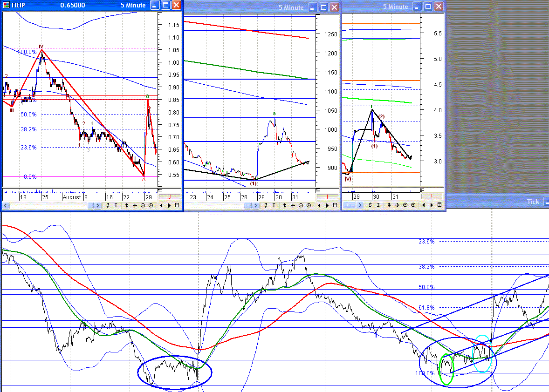Click zoom out icon in rightmost 5 Minute window
Image resolution: width=549 pixels, height=392 pixels.
click(405, 205)
